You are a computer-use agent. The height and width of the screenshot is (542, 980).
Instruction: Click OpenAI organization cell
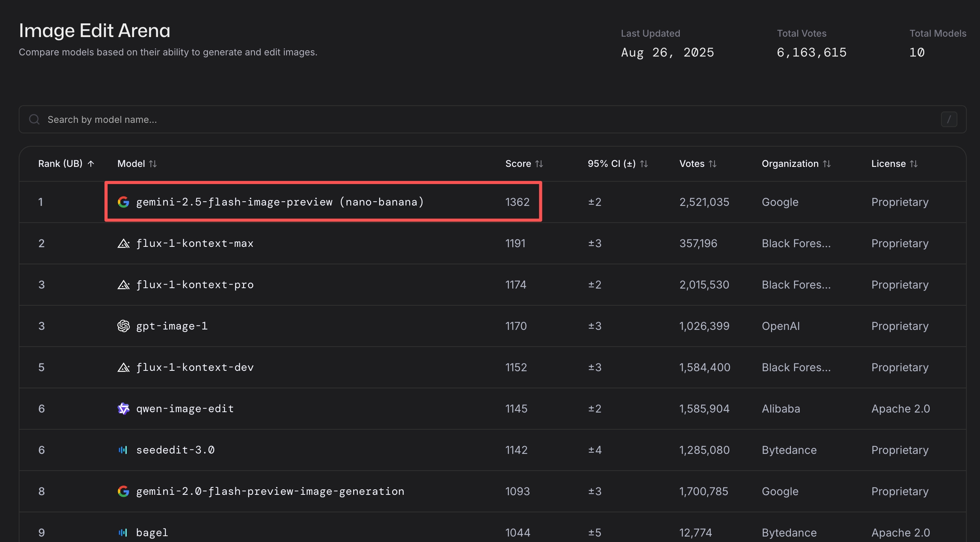coord(780,326)
